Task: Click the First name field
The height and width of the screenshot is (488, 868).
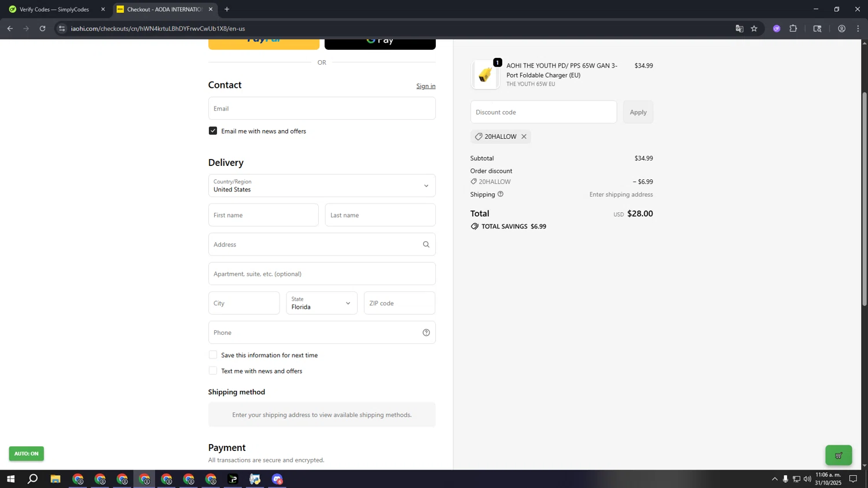Action: click(x=263, y=215)
